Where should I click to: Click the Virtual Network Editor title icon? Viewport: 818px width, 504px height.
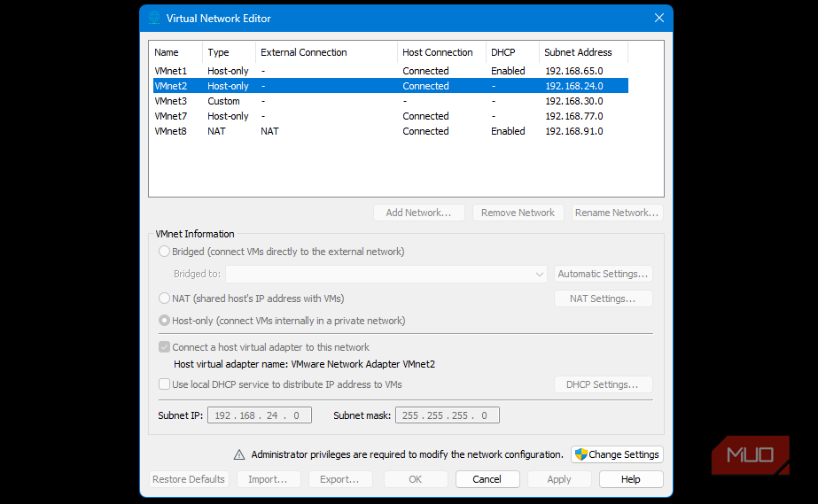tap(154, 19)
